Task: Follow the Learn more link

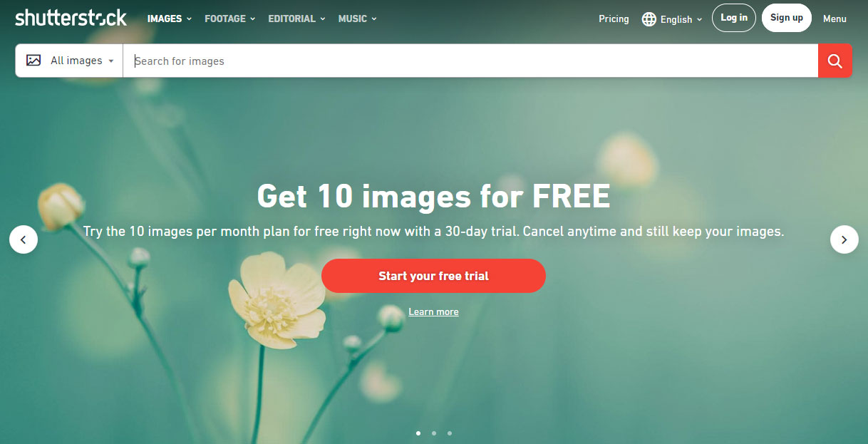Action: [433, 312]
